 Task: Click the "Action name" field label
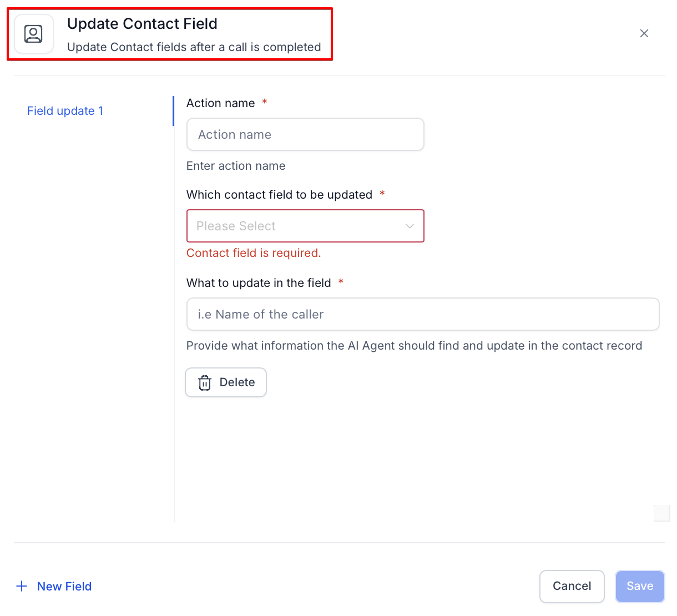221,103
